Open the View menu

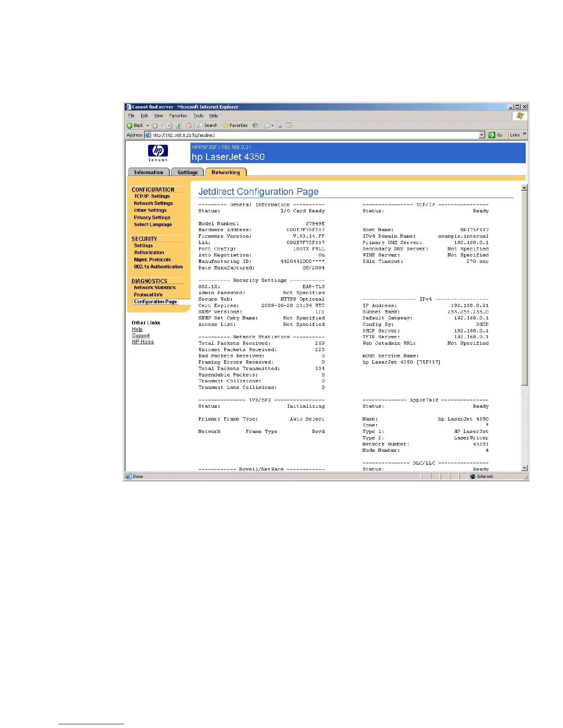[x=159, y=116]
